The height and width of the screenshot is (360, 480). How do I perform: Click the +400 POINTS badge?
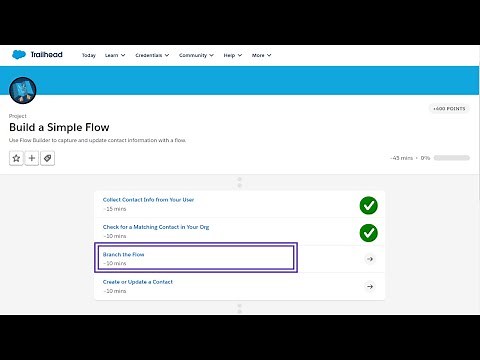coord(449,109)
